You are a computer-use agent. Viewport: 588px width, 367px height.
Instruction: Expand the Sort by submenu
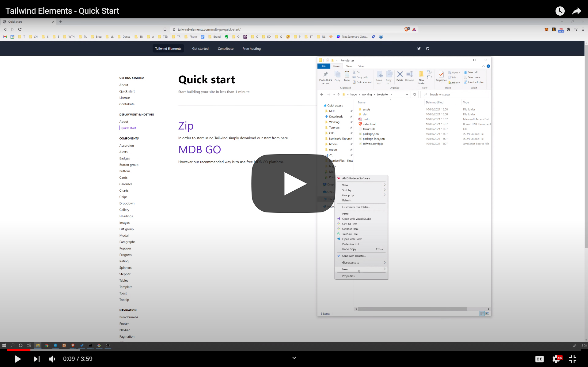[361, 190]
